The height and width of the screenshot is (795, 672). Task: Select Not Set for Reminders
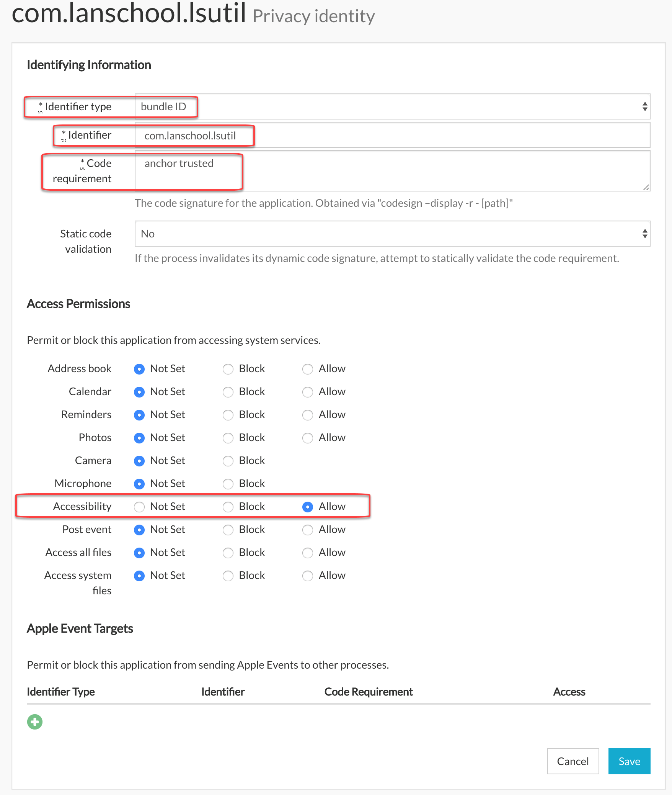[x=139, y=415]
